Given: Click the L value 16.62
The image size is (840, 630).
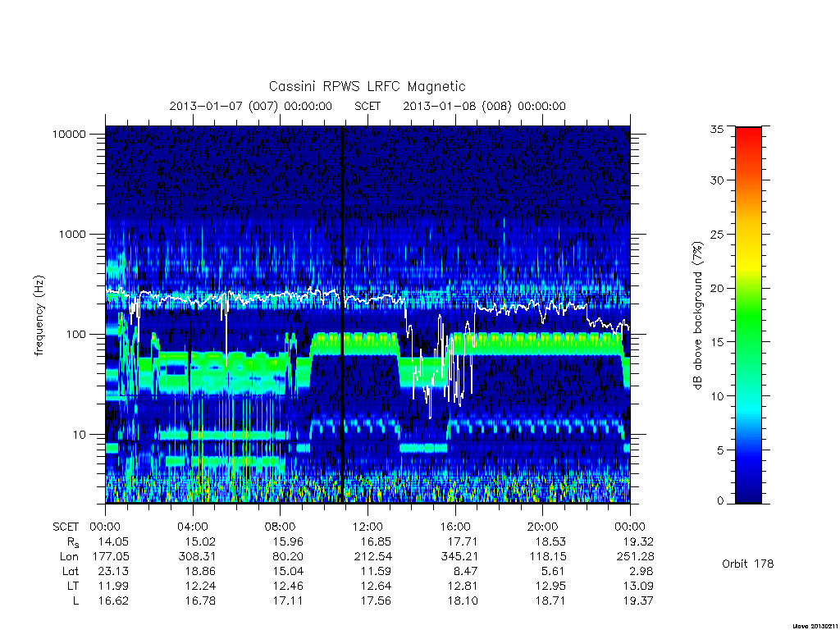Looking at the screenshot, I should (x=113, y=601).
